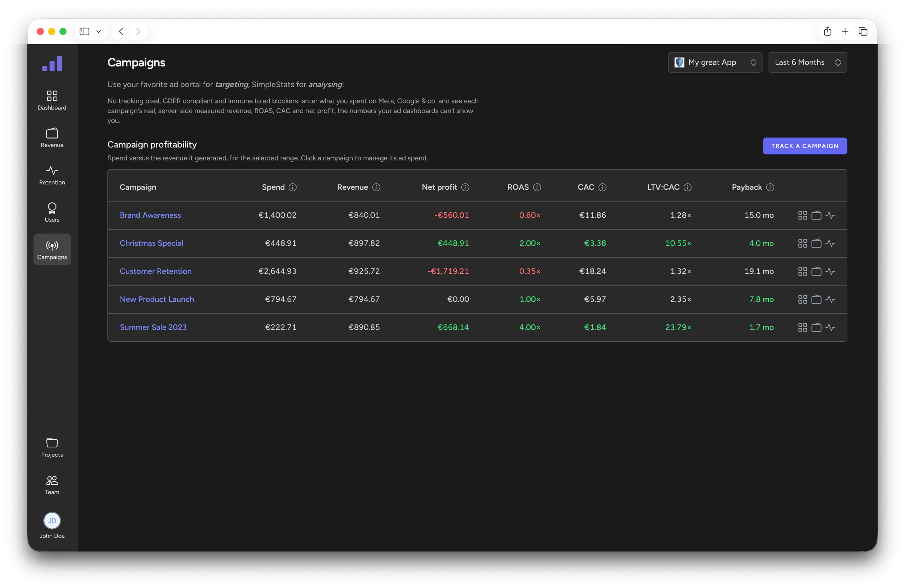Show CAC info icon
905x588 pixels.
click(602, 187)
